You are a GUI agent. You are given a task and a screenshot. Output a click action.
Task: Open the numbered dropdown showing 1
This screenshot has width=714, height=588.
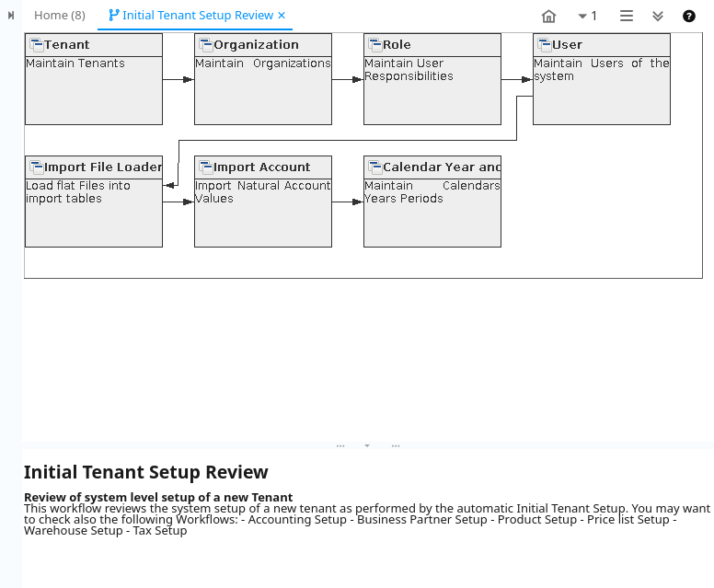[587, 16]
